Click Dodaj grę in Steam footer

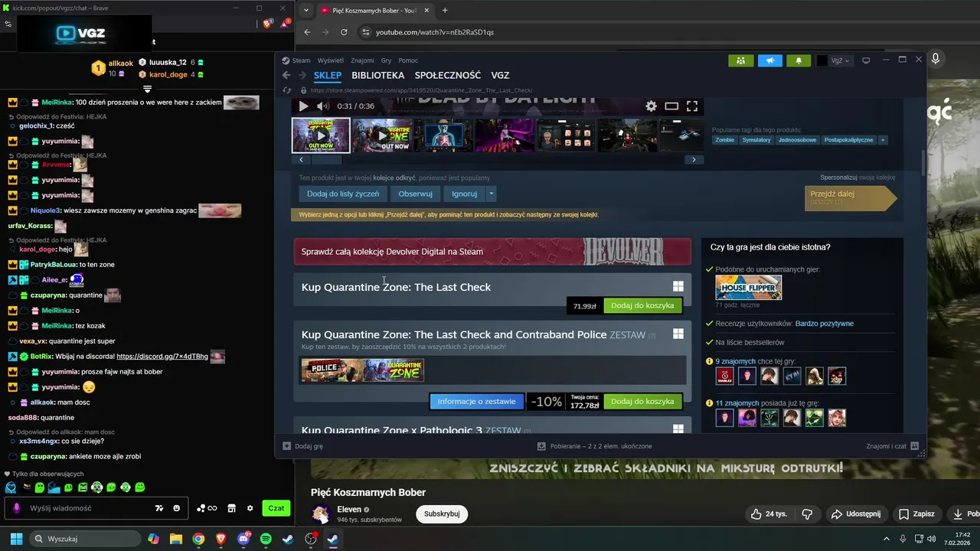303,446
